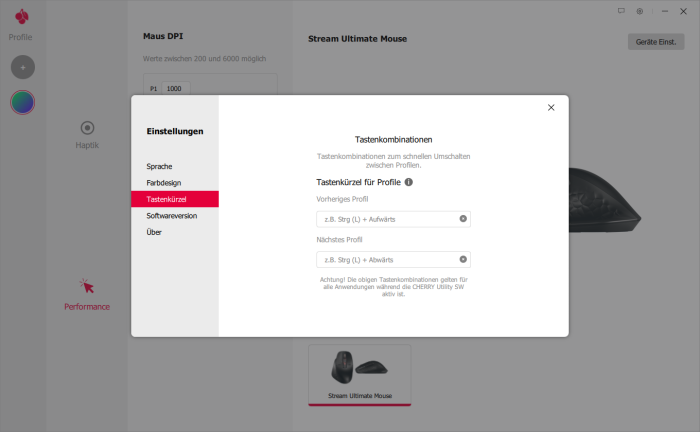This screenshot has height=432, width=700.
Task: Click the Maus DPI heading
Action: pos(163,36)
